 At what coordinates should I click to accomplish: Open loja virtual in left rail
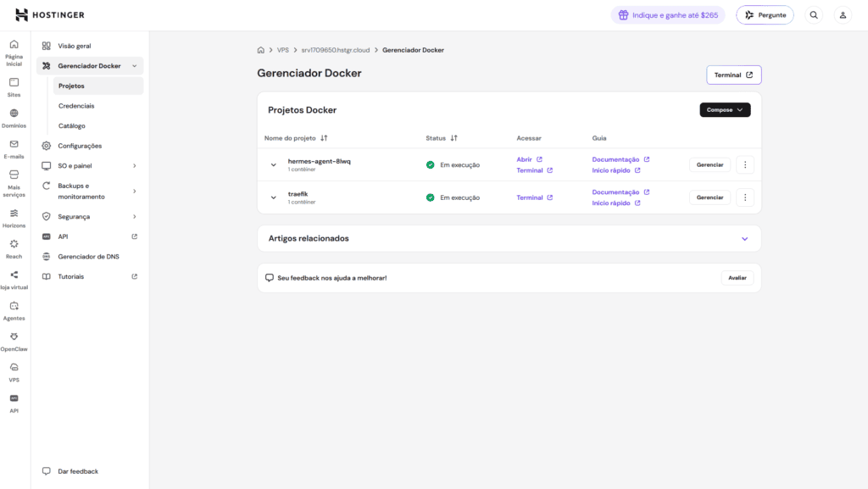point(14,281)
